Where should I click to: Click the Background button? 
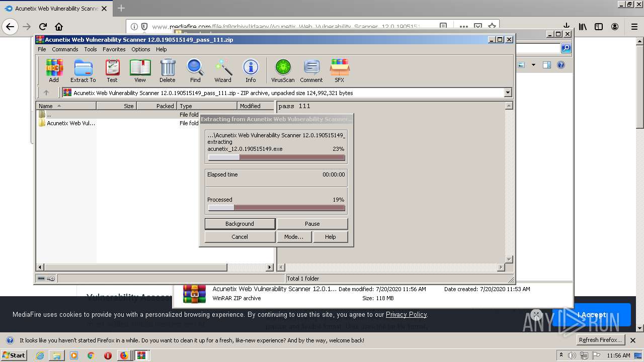240,224
